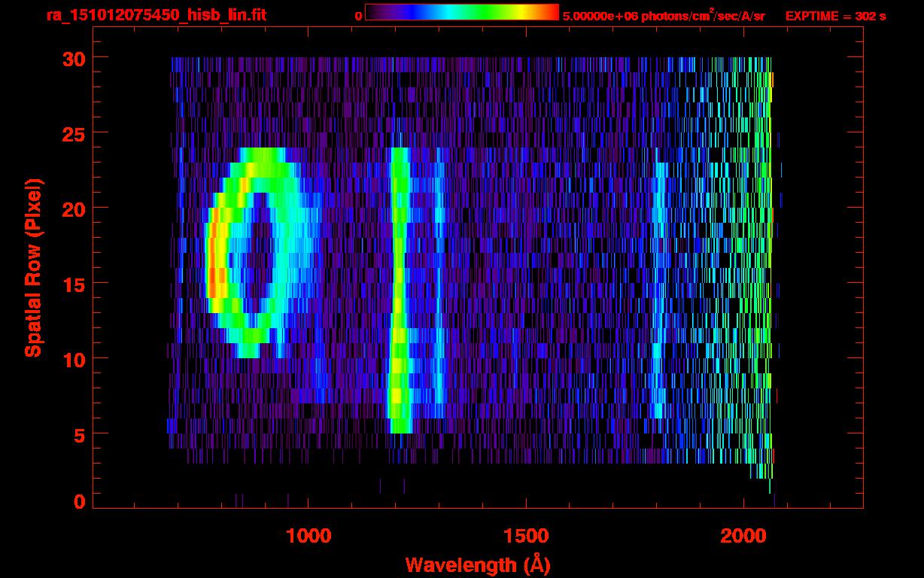Click the Spatial Row (Pixel) axis label
The width and height of the screenshot is (924, 578).
coord(33,267)
